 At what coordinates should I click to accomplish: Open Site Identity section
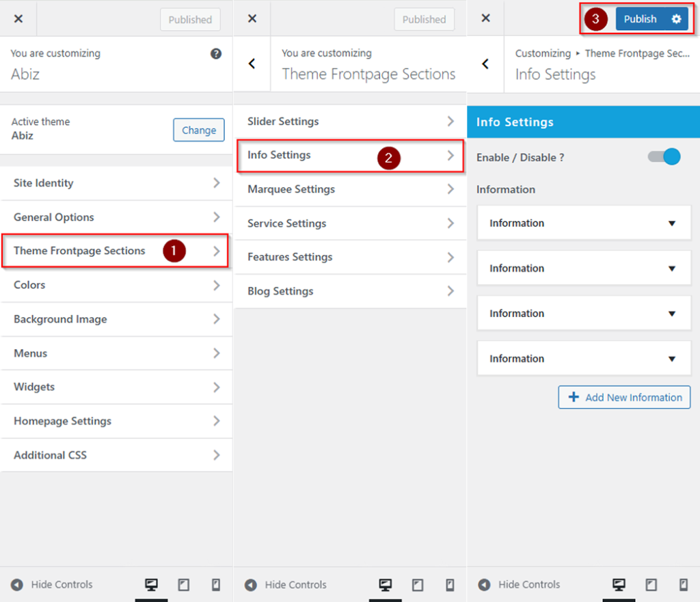click(x=116, y=183)
